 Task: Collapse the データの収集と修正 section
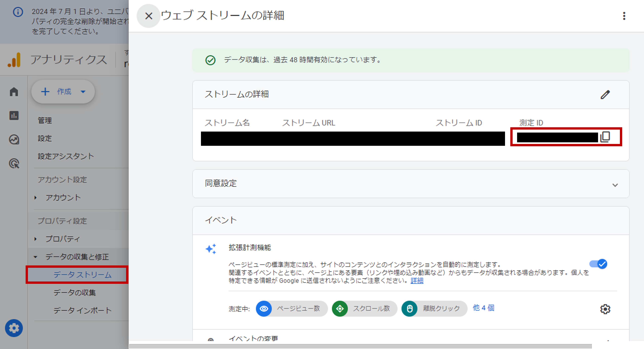coord(36,257)
